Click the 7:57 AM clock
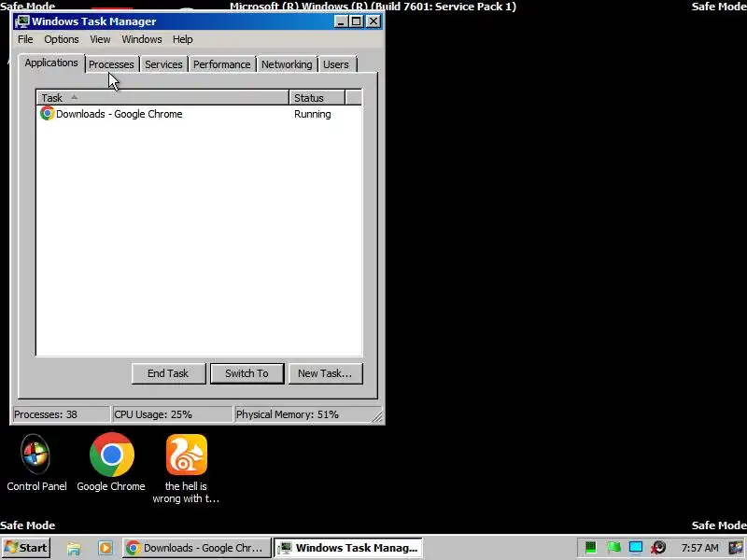 699,548
